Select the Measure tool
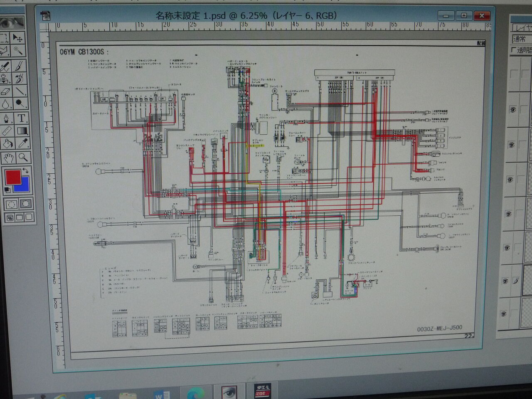This screenshot has height=399, width=532. coord(7,131)
